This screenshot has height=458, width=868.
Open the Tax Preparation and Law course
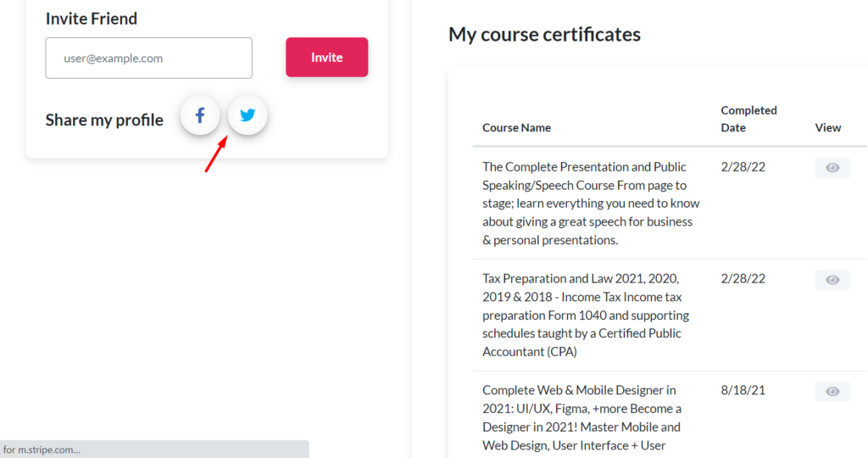tap(587, 315)
